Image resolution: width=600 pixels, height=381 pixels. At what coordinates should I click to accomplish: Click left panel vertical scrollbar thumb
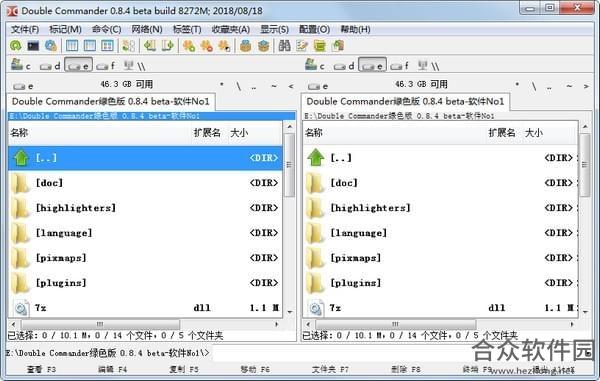coord(289,165)
